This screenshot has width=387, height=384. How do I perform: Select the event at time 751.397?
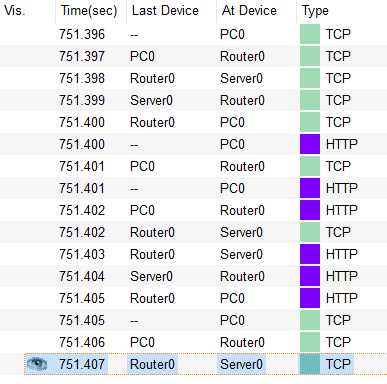pos(193,56)
